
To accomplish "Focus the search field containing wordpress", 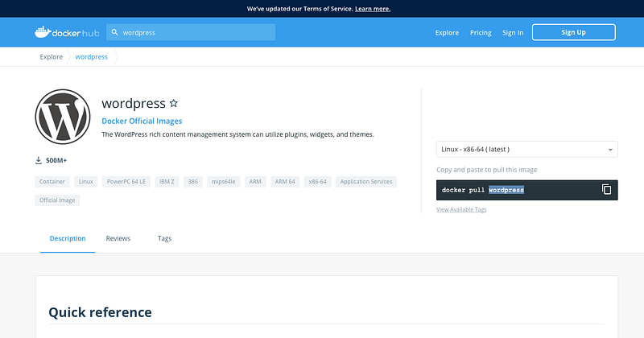I will point(191,32).
